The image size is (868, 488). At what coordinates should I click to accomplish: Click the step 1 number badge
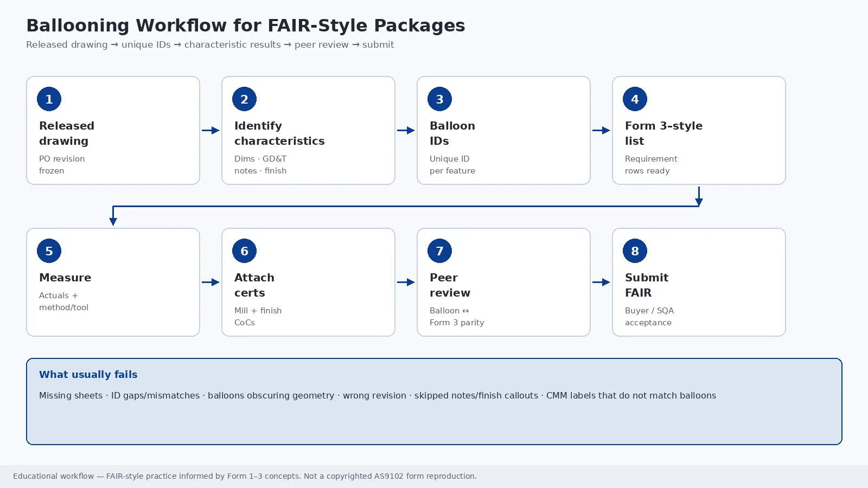coord(49,99)
